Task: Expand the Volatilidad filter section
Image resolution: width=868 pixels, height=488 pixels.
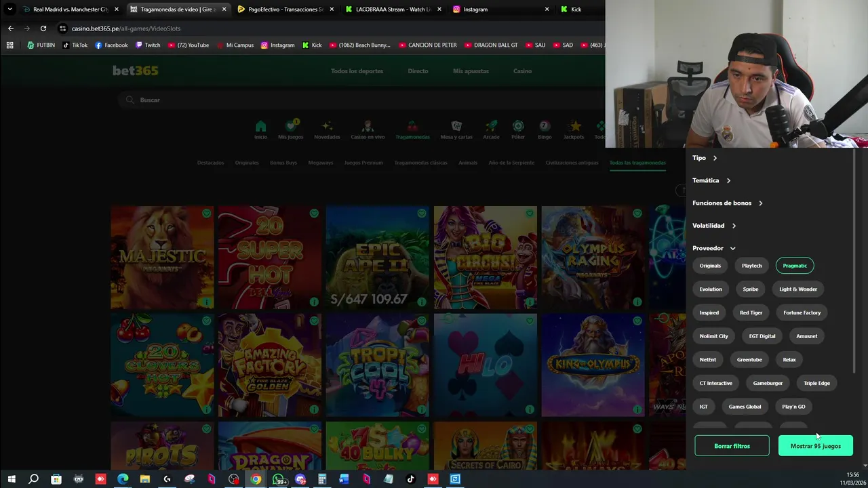Action: pos(714,226)
